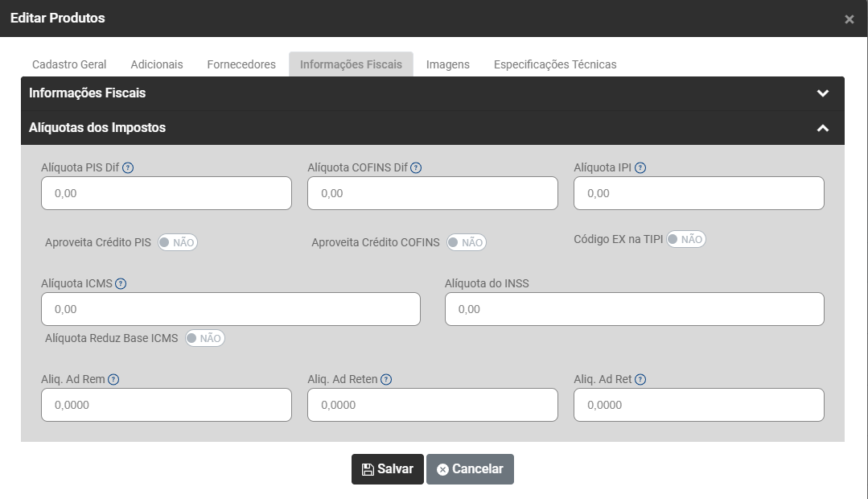Enable Alíquota Reduz Base ICMS toggle
The image size is (868, 499).
205,338
